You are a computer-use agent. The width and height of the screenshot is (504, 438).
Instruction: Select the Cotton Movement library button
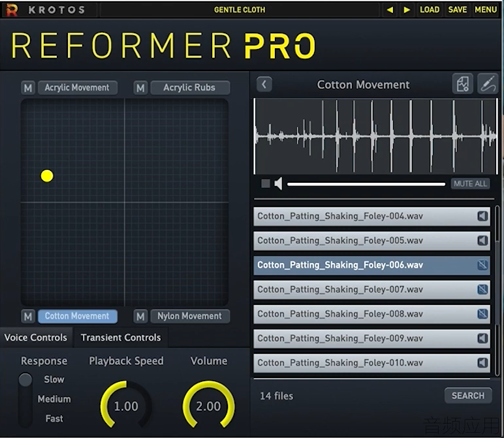(78, 316)
